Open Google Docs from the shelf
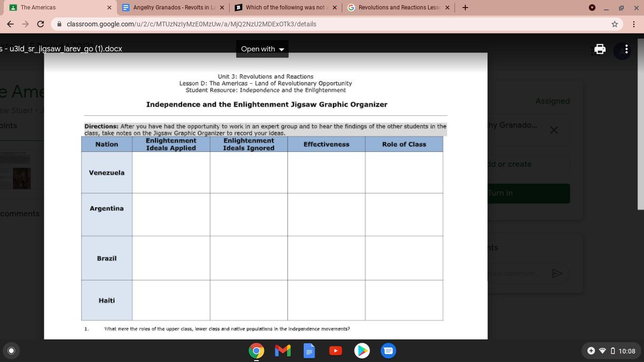Image resolution: width=644 pixels, height=362 pixels. tap(309, 351)
